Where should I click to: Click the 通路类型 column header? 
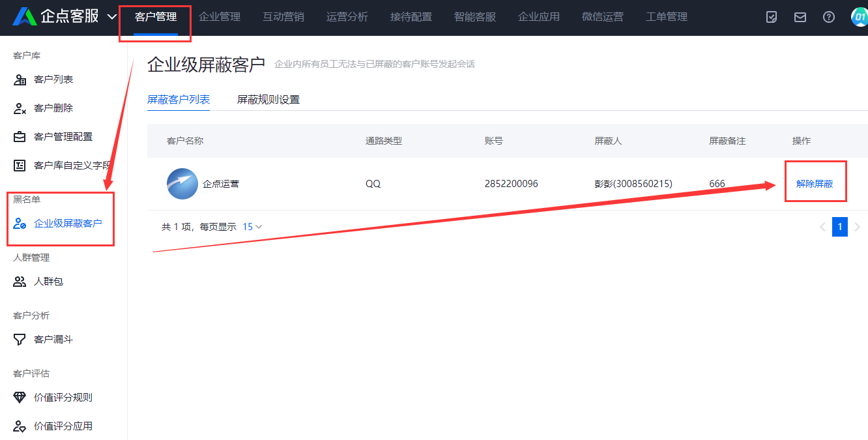[x=384, y=141]
